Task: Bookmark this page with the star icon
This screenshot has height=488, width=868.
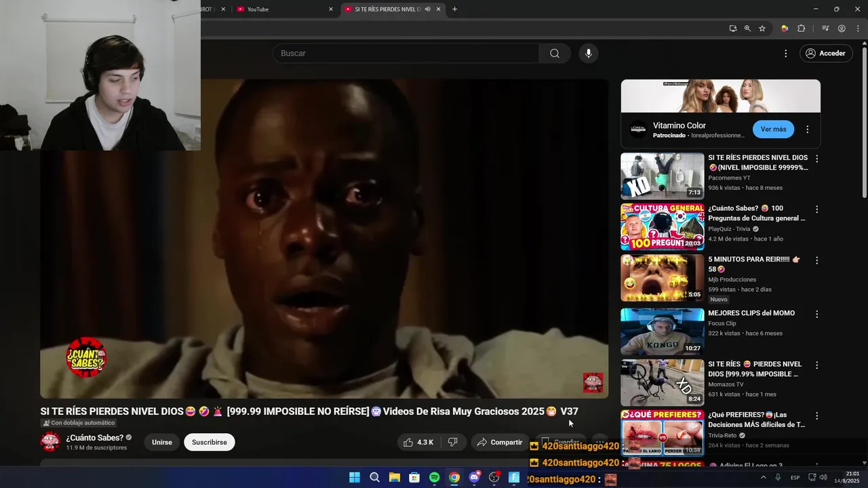Action: tap(762, 28)
